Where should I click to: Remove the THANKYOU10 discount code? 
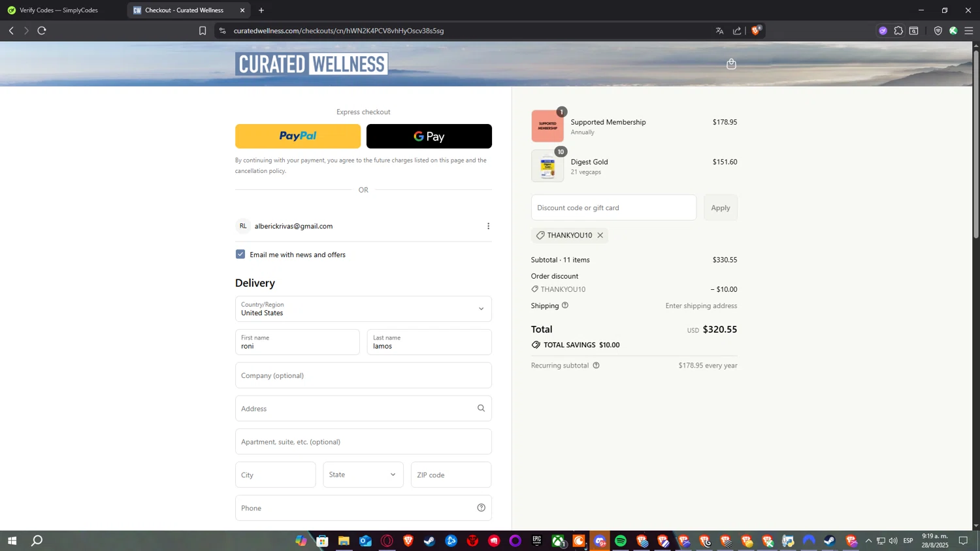click(x=600, y=235)
